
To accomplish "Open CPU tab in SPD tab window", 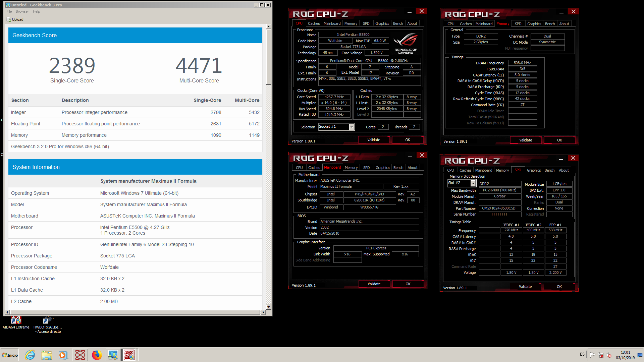I will (x=450, y=170).
